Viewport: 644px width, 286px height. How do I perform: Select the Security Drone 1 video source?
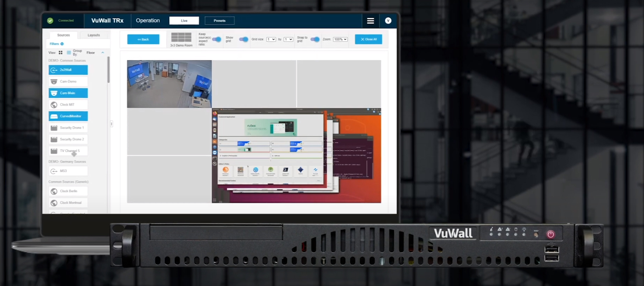[x=68, y=128]
